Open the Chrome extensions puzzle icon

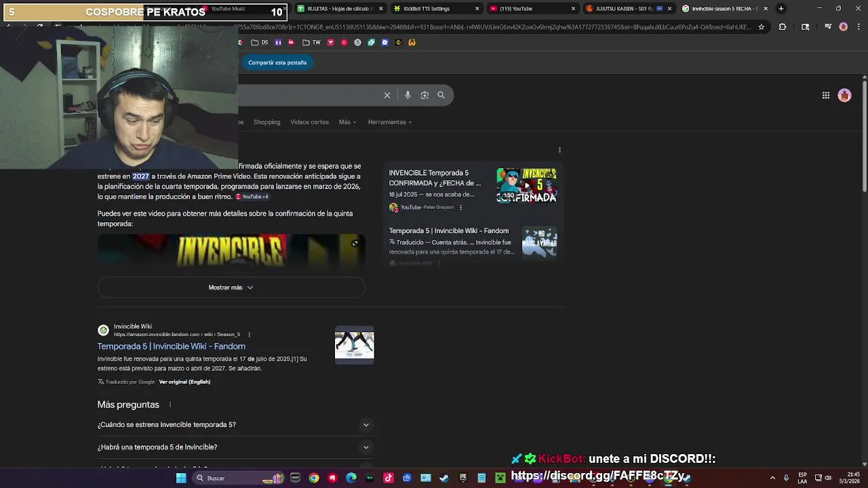(783, 27)
